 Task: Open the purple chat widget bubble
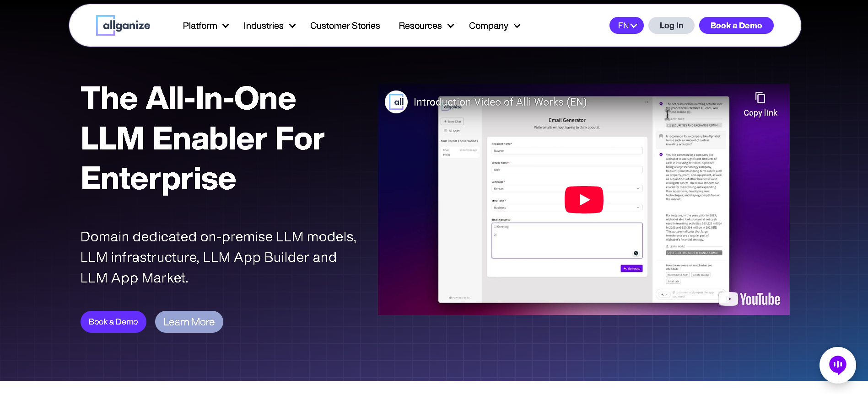click(838, 365)
